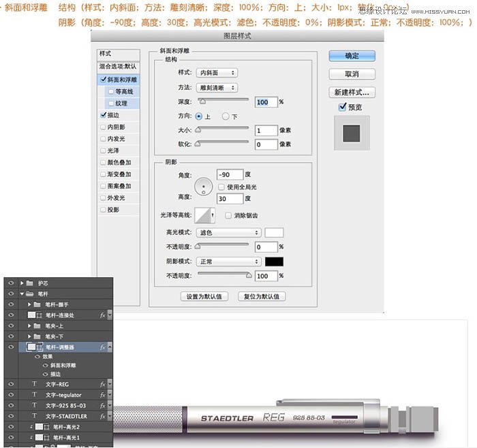Toggle the 斜面和浮雕 effect eye in layers panel

46,366
